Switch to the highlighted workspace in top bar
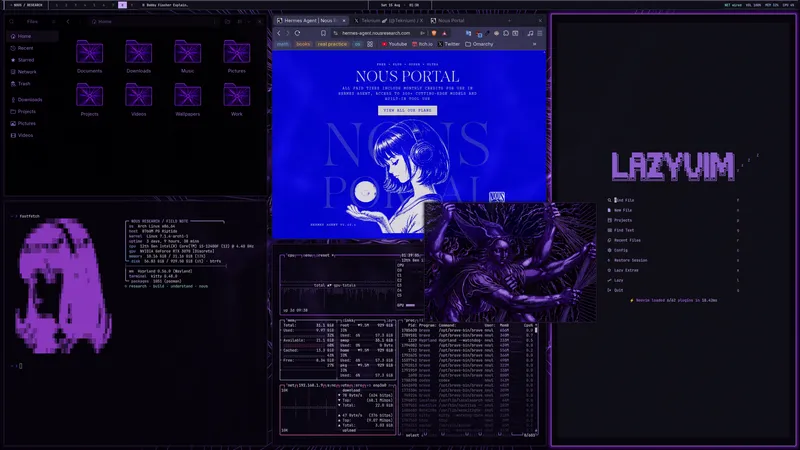This screenshot has height=450, width=800. (122, 5)
